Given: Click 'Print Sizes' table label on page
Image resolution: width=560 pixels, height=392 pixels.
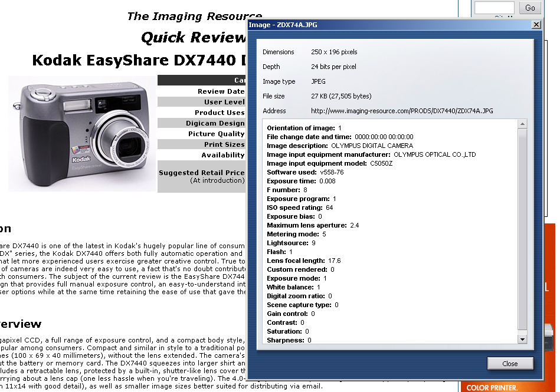Looking at the screenshot, I should tap(224, 144).
